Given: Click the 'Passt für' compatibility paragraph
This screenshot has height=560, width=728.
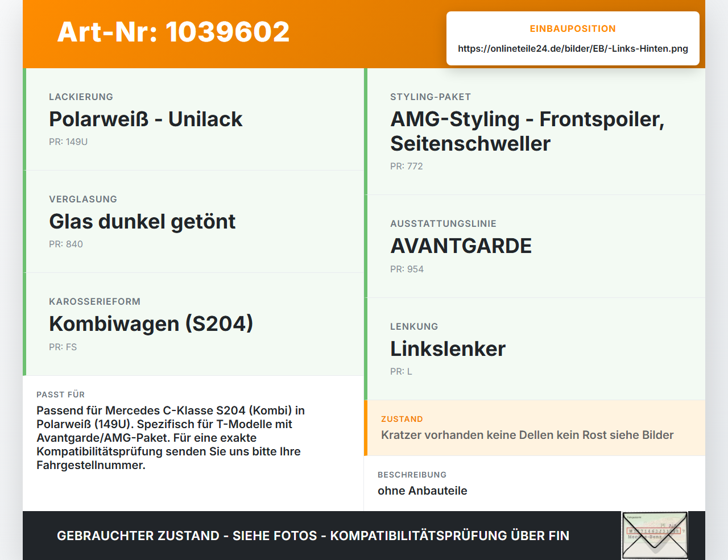Looking at the screenshot, I should tap(171, 438).
